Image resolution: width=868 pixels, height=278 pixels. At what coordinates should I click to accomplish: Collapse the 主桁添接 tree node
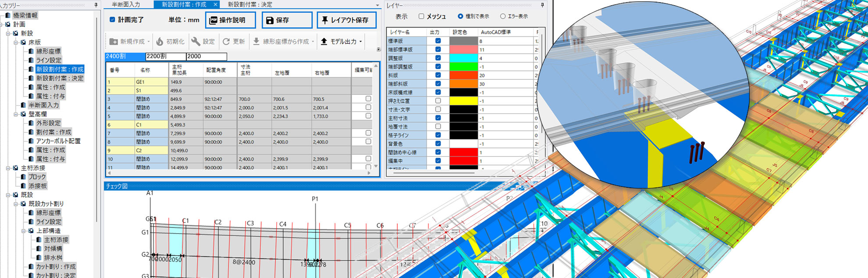click(8, 168)
